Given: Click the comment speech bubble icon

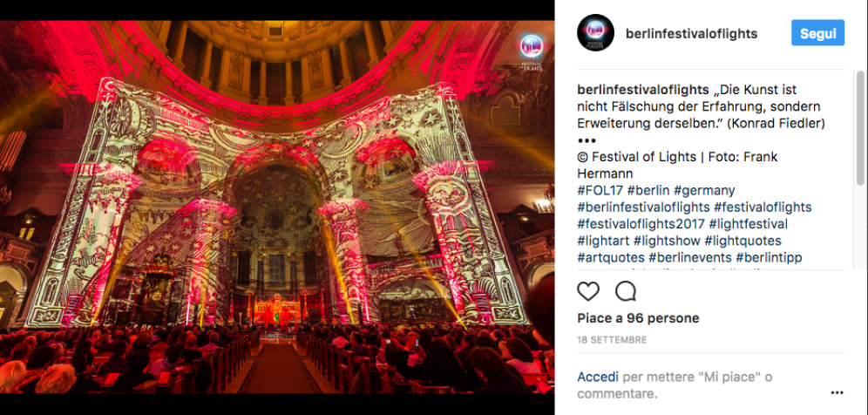Looking at the screenshot, I should coord(626,291).
